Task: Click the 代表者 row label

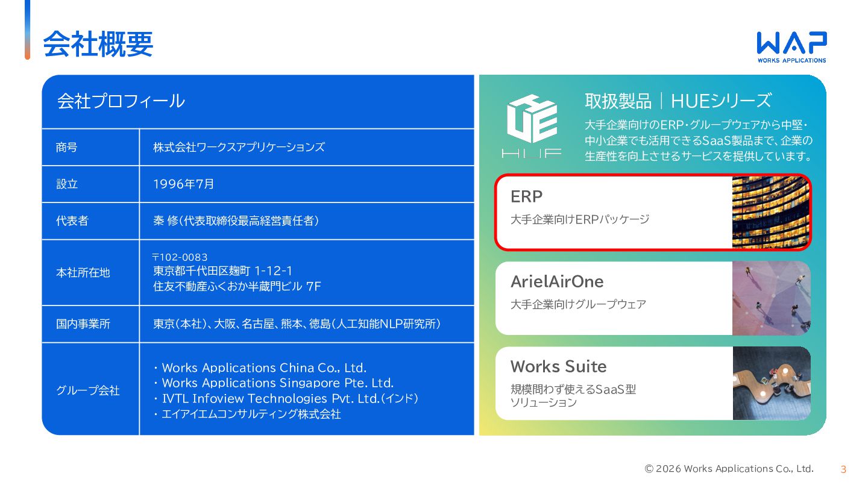Action: coord(72,221)
